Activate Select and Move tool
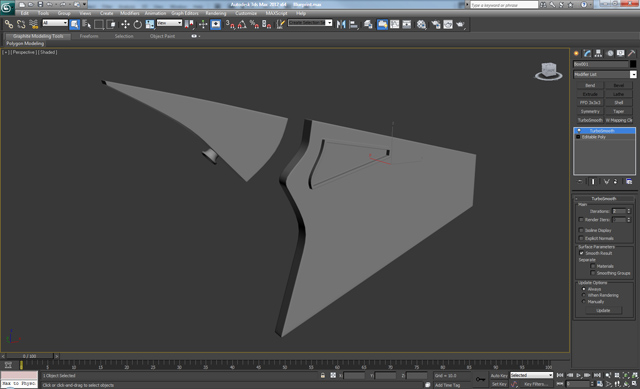Image resolution: width=640 pixels, height=389 pixels. 125,24
